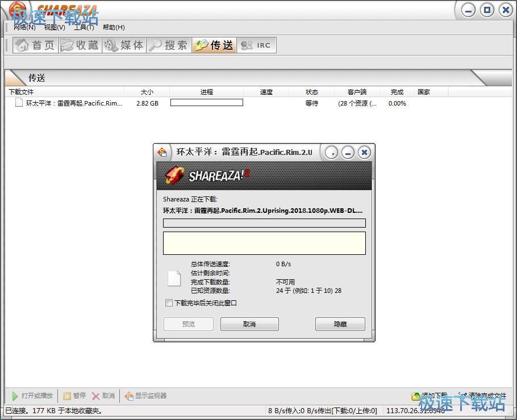Close the download monitor dialog
Viewport: 517px width, 420px height.
(364, 153)
